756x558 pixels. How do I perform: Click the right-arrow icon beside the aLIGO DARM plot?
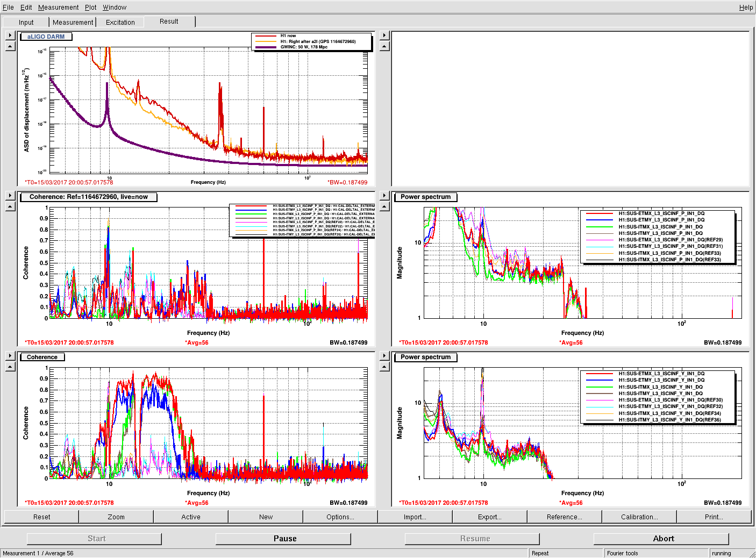[x=10, y=35]
